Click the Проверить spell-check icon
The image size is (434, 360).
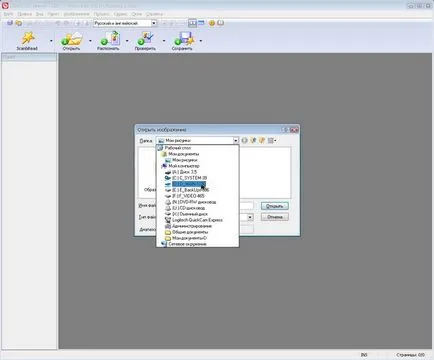coord(146,39)
